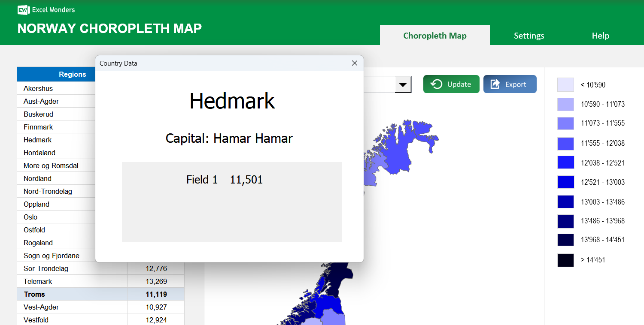Click Hedmark in the Regions list
The width and height of the screenshot is (644, 325).
[x=37, y=140]
